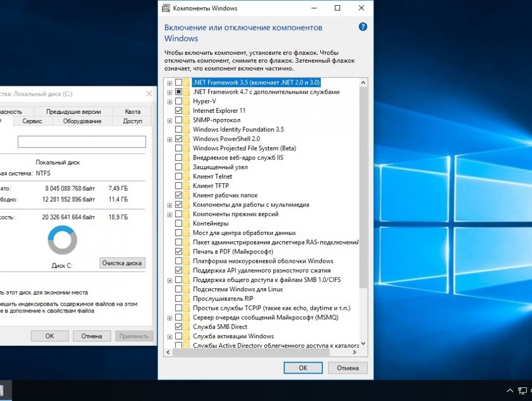The image size is (532, 401).
Task: Click the folder icon beside Internet Explorer 11
Action: [186, 111]
